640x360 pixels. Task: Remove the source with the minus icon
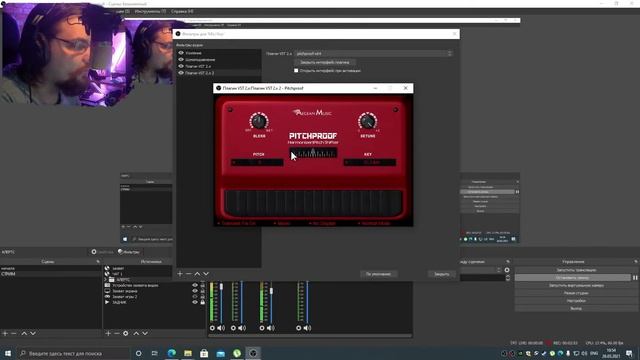pyautogui.click(x=117, y=333)
